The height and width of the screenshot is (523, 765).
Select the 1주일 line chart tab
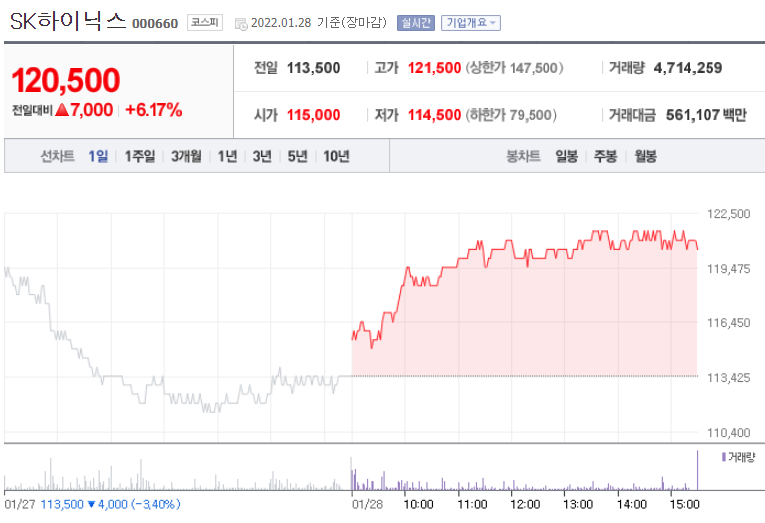pos(140,156)
